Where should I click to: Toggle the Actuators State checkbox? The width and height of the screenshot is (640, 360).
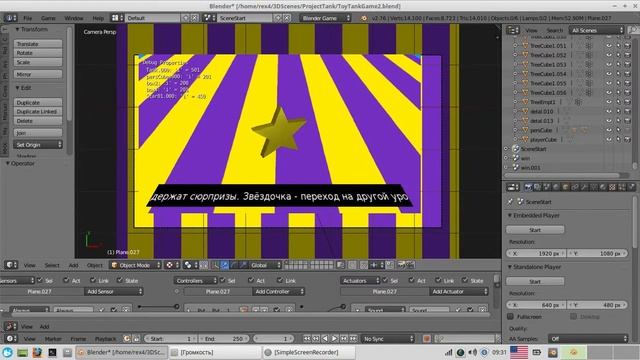(x=465, y=280)
